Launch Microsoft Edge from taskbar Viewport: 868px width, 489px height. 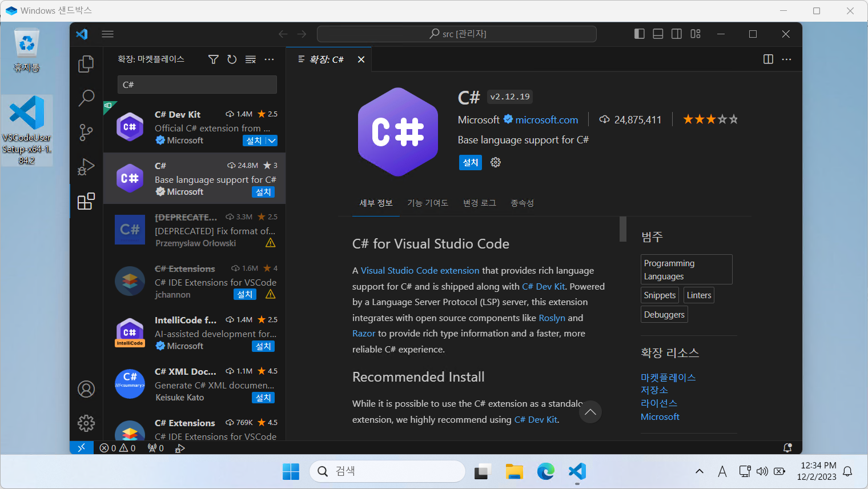[x=546, y=471]
